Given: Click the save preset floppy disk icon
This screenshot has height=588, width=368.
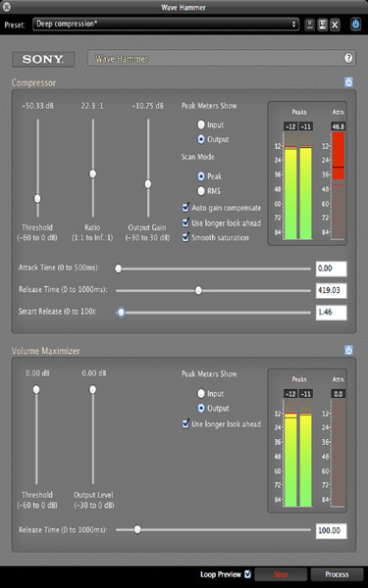Looking at the screenshot, I should tap(322, 25).
